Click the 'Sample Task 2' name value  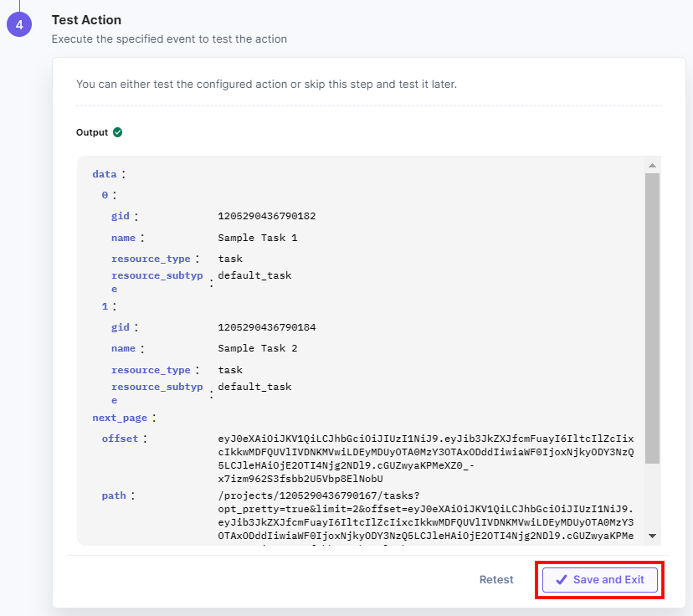(x=258, y=348)
